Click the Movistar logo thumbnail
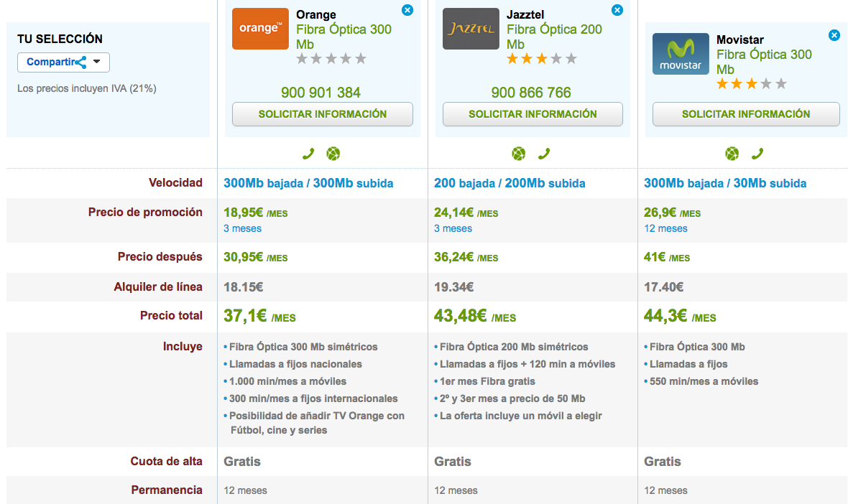The height and width of the screenshot is (504, 848). pyautogui.click(x=681, y=53)
